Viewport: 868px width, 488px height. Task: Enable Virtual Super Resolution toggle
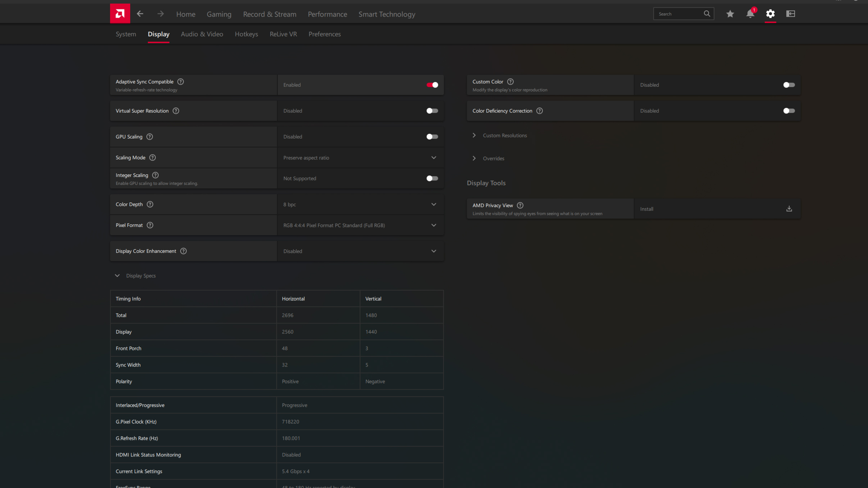coord(432,111)
